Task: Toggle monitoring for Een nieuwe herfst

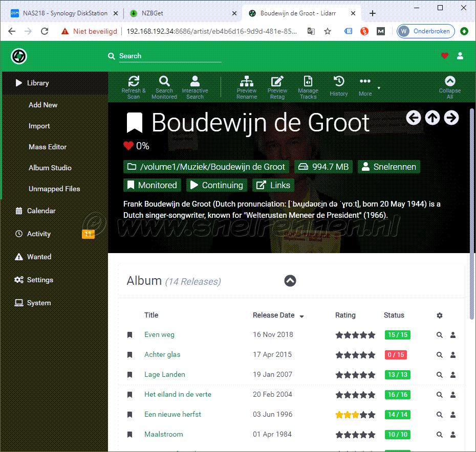Action: tap(129, 414)
